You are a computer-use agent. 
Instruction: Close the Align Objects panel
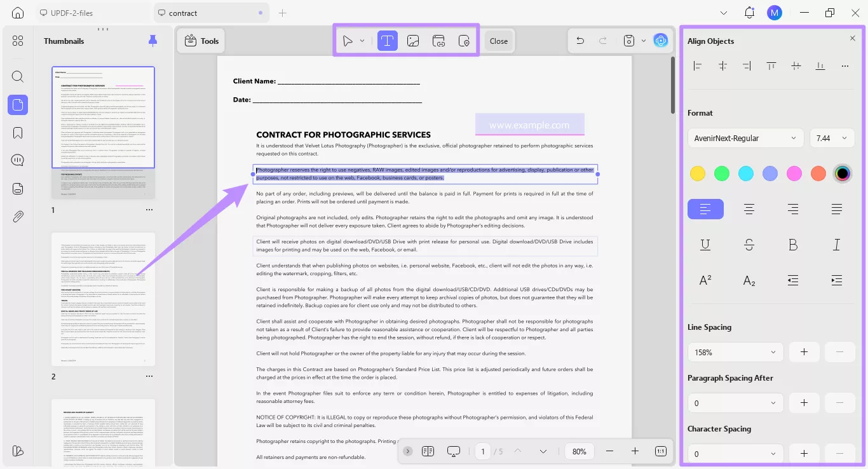point(853,38)
